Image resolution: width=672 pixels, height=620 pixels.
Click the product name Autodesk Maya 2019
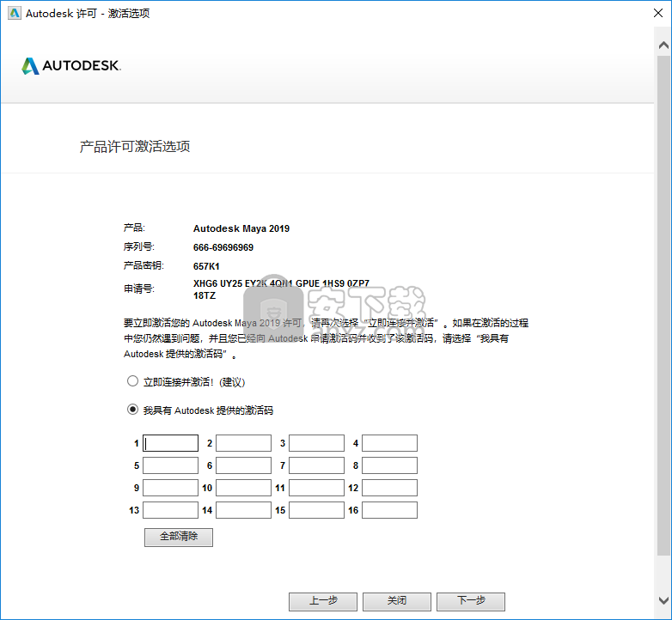pos(241,228)
